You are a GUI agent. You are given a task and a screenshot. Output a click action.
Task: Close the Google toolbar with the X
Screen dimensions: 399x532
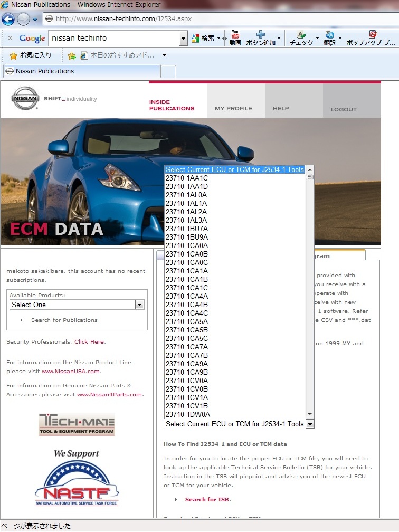(x=10, y=38)
